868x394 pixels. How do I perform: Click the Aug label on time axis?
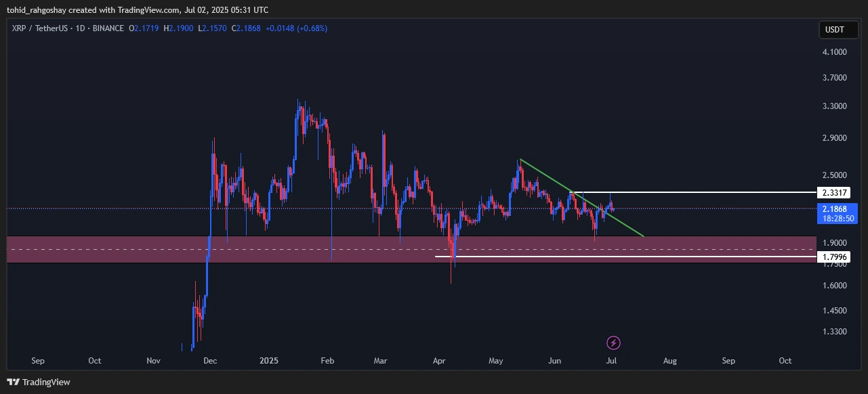coord(669,361)
